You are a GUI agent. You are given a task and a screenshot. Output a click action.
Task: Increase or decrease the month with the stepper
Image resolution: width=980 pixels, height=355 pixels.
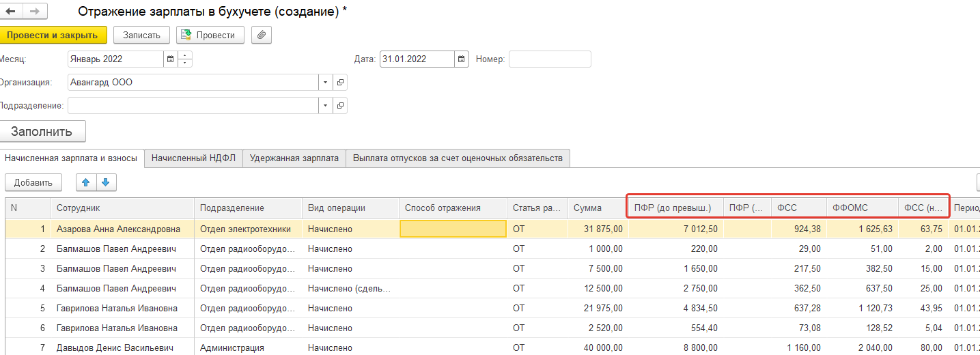click(x=185, y=59)
